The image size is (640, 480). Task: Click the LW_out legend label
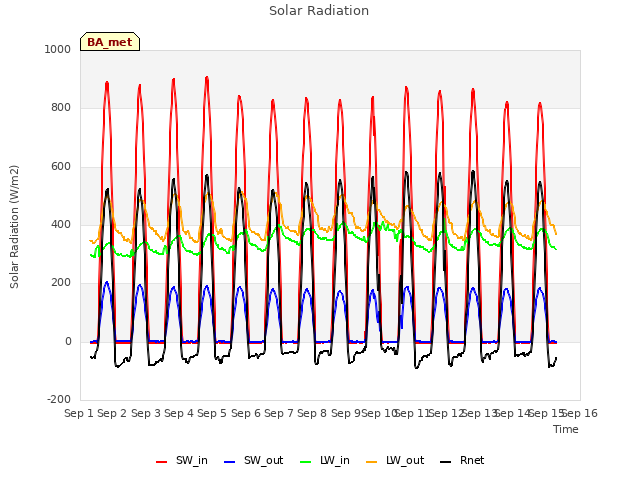[405, 460]
